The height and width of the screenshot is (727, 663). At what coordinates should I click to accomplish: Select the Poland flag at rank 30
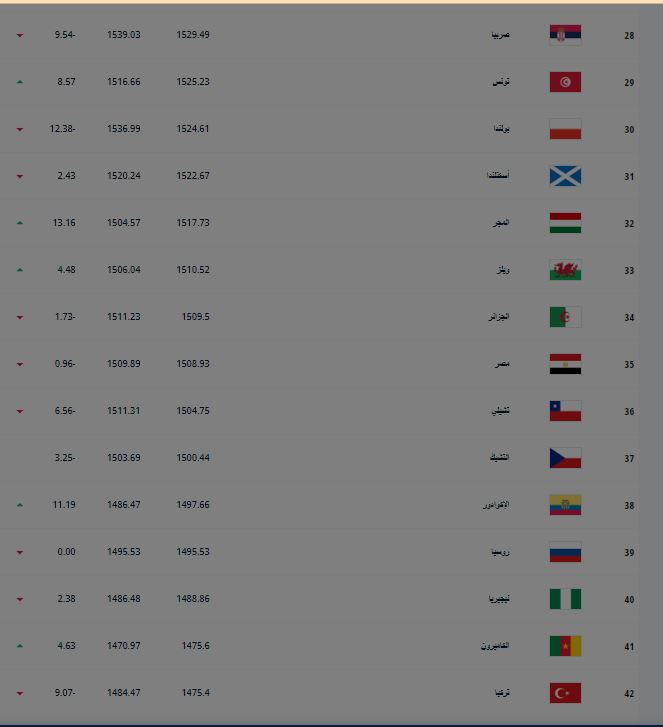click(x=565, y=129)
